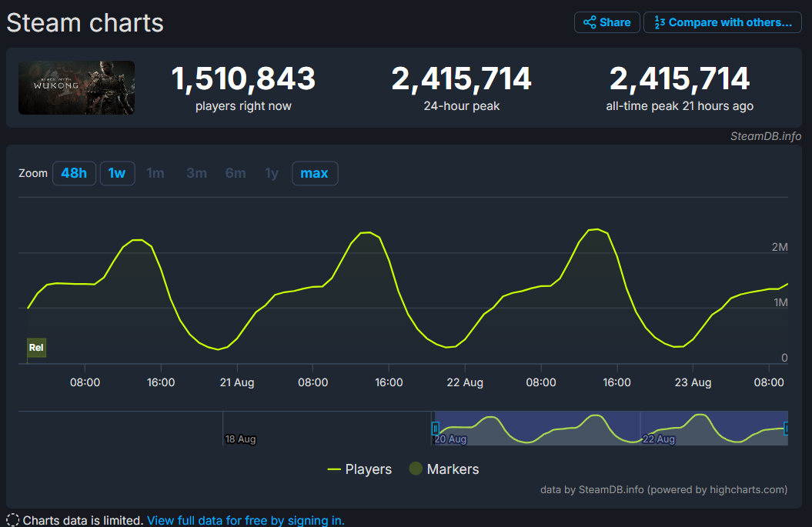Image resolution: width=812 pixels, height=527 pixels.
Task: Click the Share button icon
Action: (590, 22)
